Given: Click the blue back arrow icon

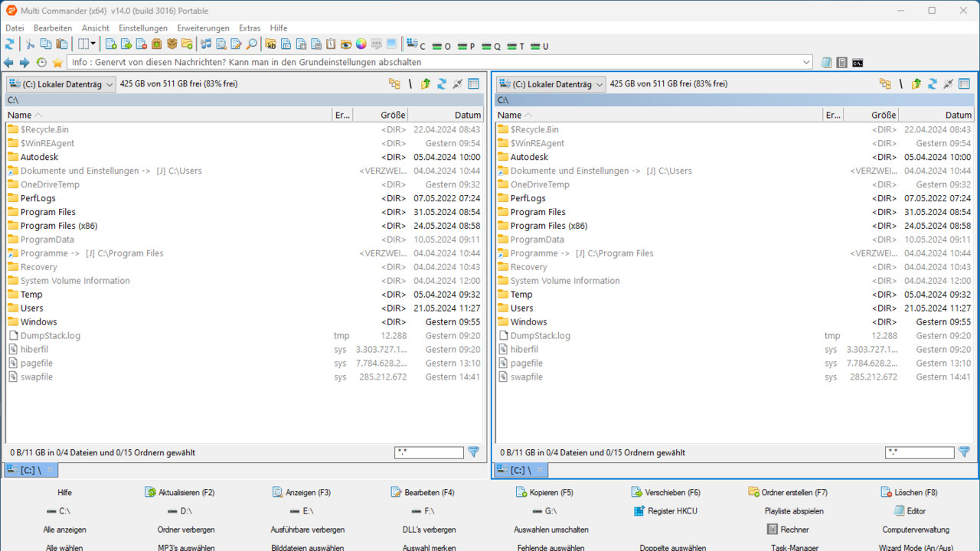Looking at the screenshot, I should click(8, 63).
